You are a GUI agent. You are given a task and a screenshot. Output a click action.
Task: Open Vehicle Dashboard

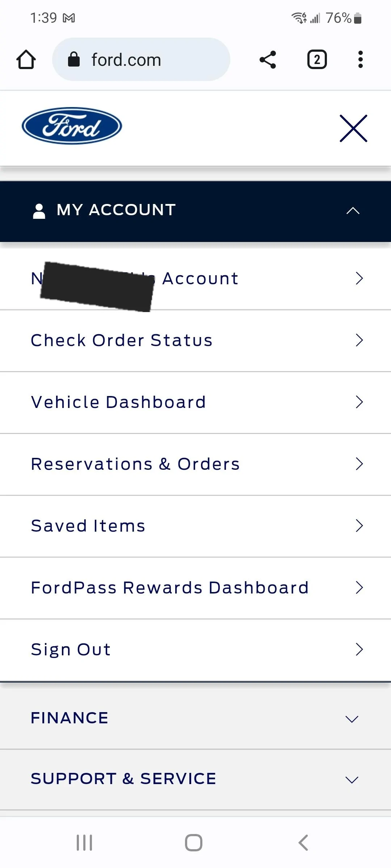pyautogui.click(x=195, y=403)
